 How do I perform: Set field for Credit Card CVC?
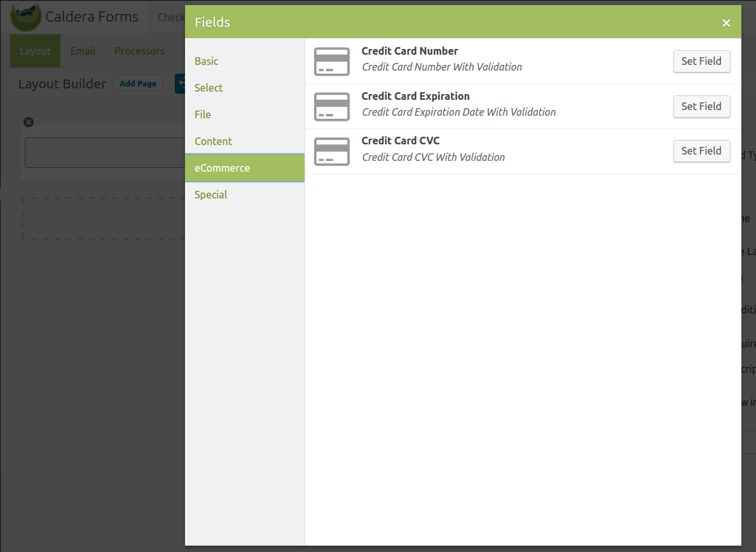click(x=701, y=151)
